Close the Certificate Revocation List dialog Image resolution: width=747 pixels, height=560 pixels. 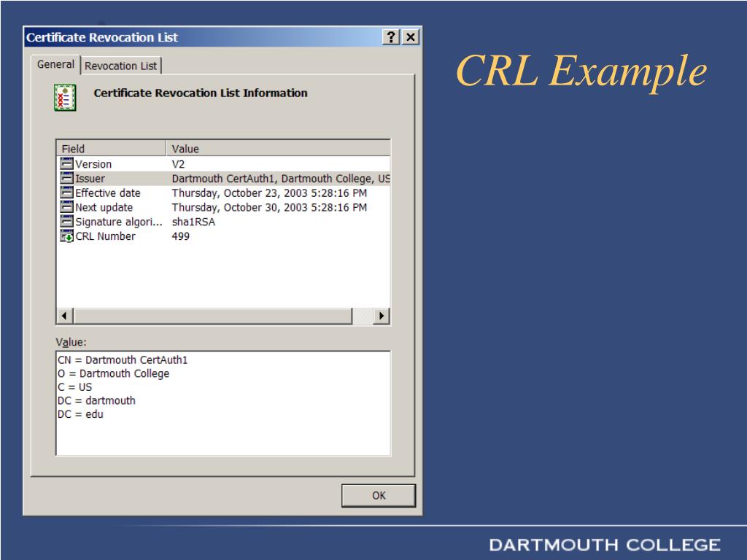410,37
